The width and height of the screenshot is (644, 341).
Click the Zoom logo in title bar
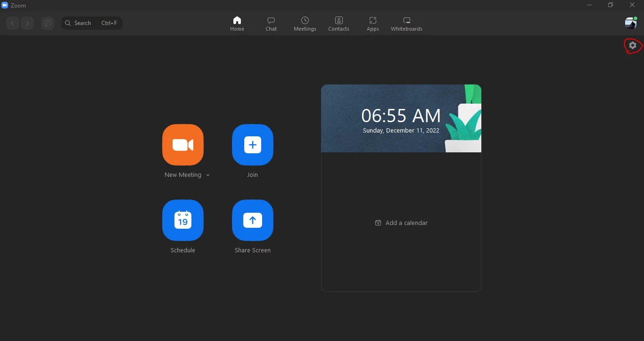[5, 5]
